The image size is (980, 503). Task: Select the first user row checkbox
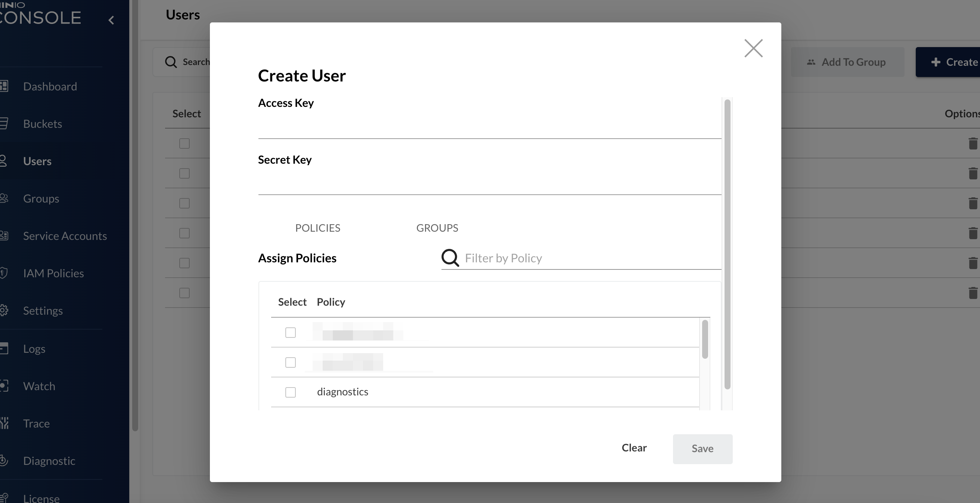pyautogui.click(x=184, y=144)
